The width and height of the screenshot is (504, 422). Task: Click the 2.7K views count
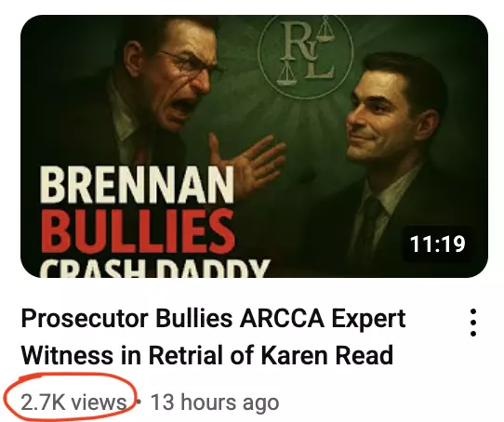point(73,402)
